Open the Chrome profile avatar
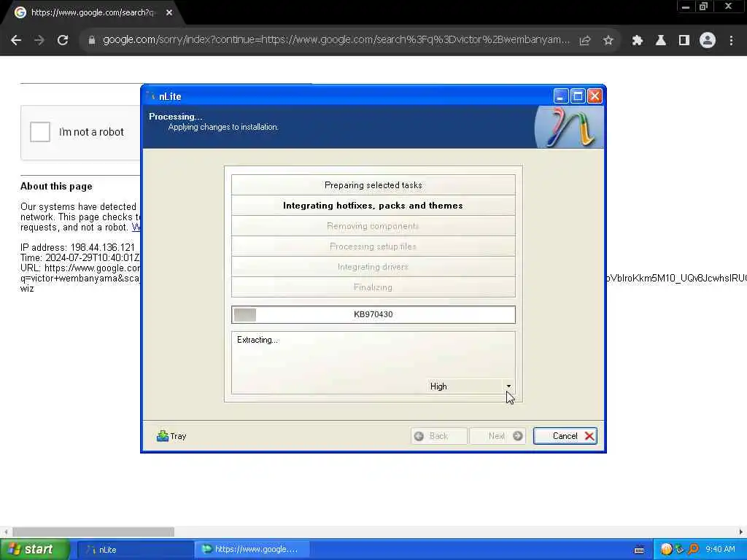 [708, 41]
